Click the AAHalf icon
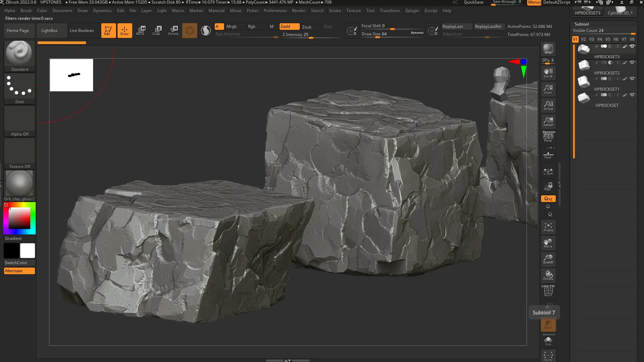Image resolution: width=644 pixels, height=362 pixels. click(548, 122)
